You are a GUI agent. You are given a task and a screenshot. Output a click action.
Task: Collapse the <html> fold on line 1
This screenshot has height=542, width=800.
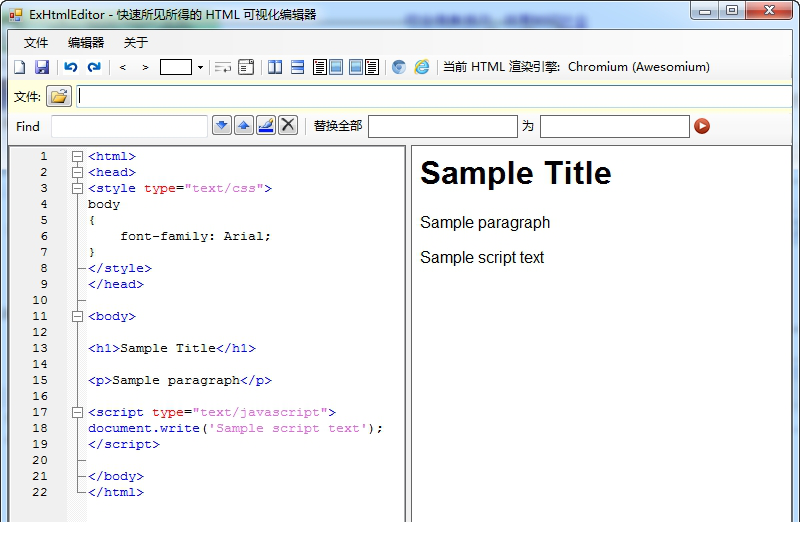77,156
